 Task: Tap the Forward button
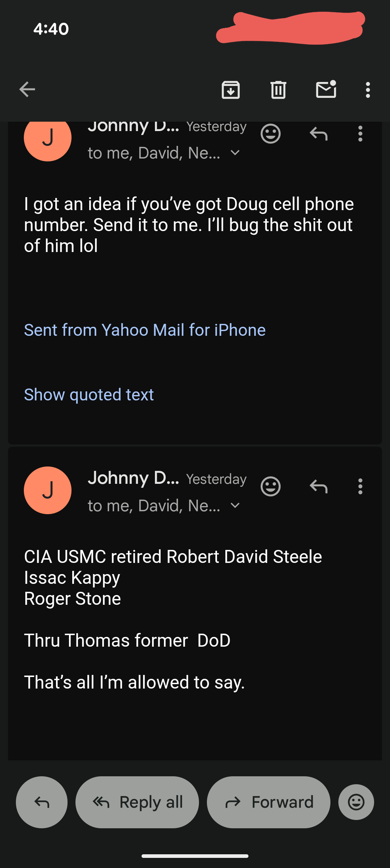click(x=269, y=802)
